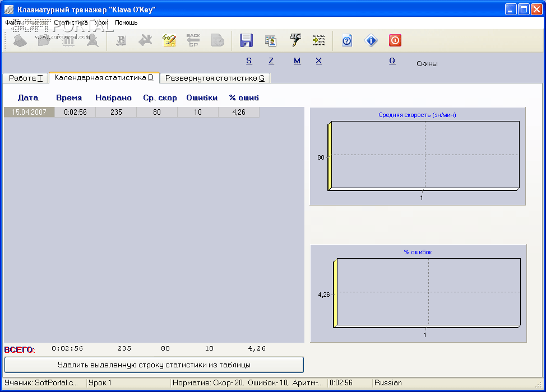This screenshot has width=546, height=392.
Task: Click the blue floppy disk save icon
Action: click(x=246, y=41)
